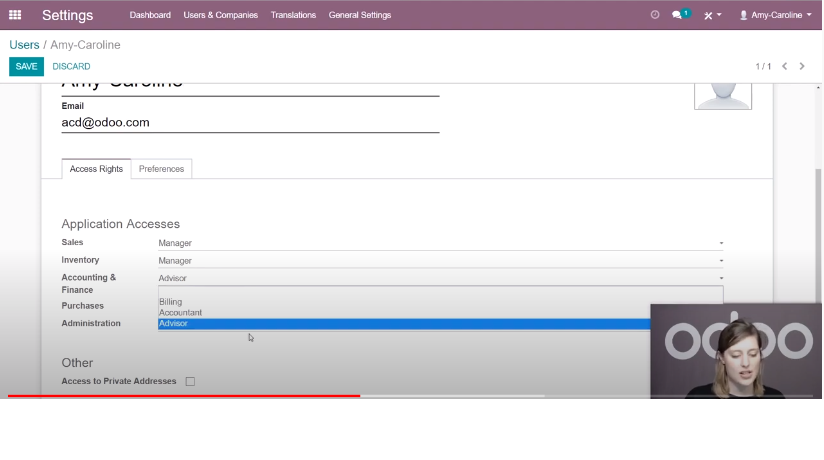The height and width of the screenshot is (460, 824).
Task: Open the activities clock icon
Action: (x=655, y=15)
